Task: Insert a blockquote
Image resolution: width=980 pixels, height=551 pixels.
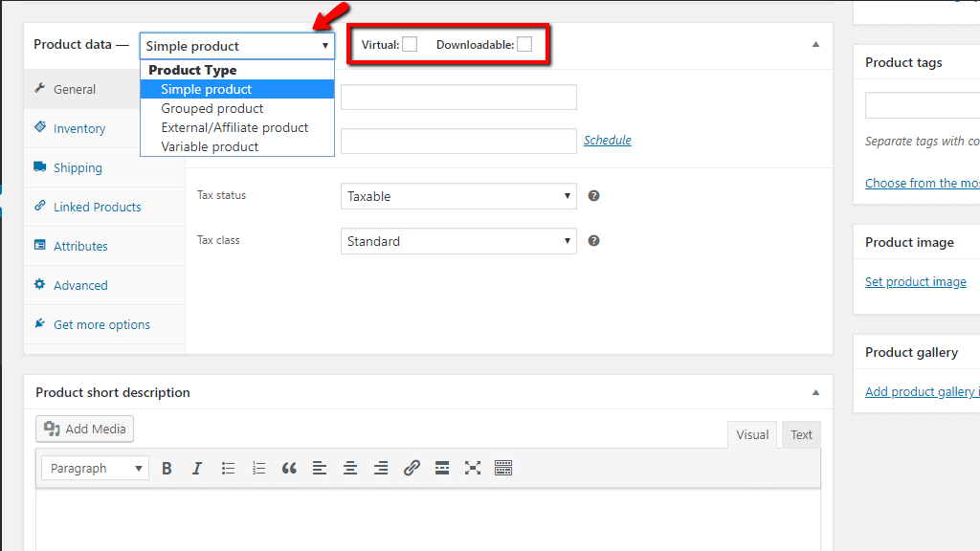Action: (x=289, y=469)
